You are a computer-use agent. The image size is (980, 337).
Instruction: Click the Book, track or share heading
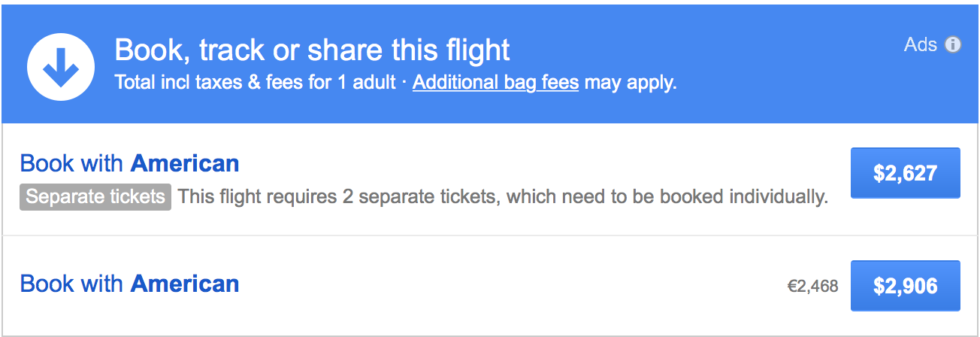[x=312, y=50]
